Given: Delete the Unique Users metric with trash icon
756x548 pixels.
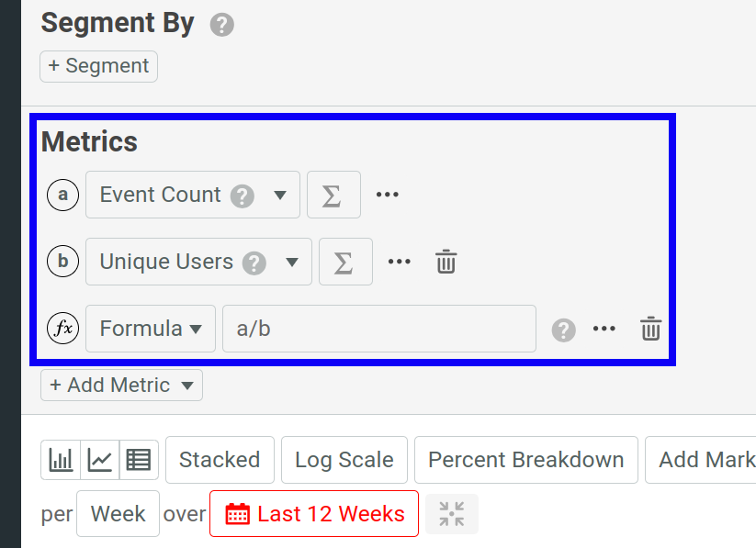Looking at the screenshot, I should point(446,262).
